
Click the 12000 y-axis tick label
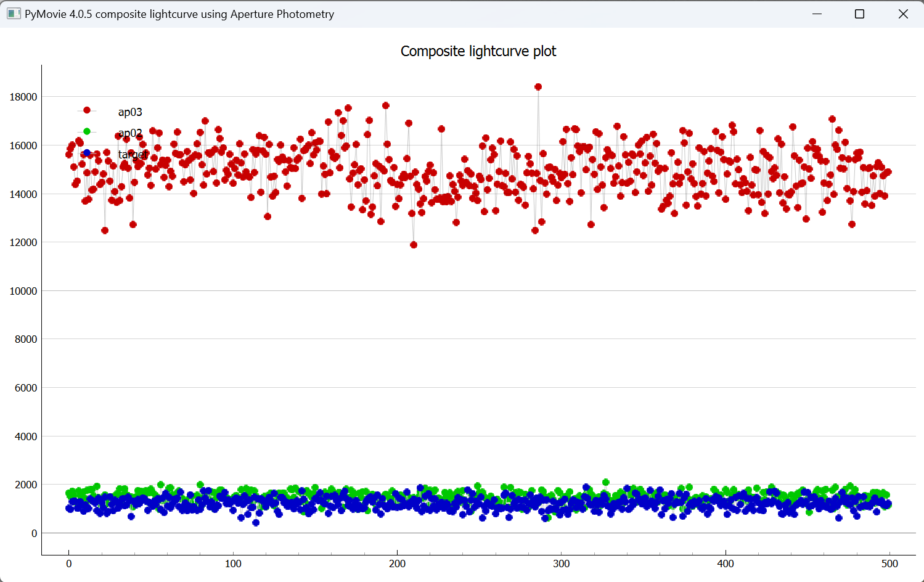click(23, 242)
